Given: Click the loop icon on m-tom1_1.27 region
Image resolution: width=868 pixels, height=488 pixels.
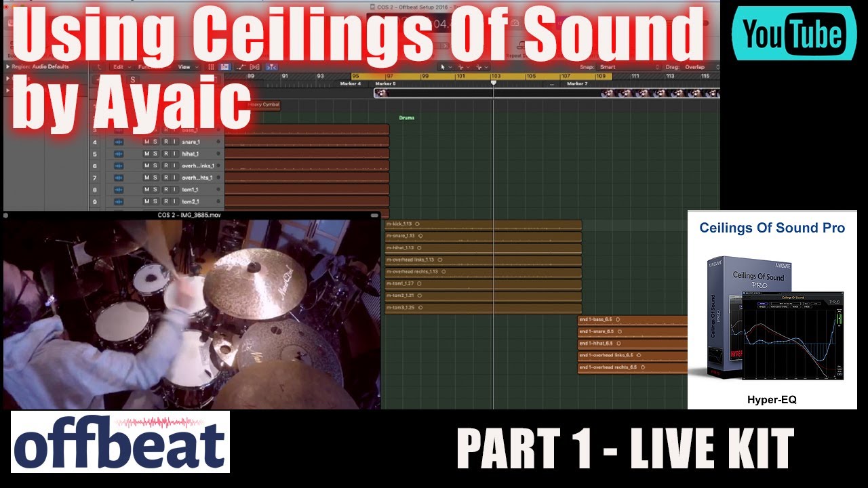Looking at the screenshot, I should (x=420, y=284).
